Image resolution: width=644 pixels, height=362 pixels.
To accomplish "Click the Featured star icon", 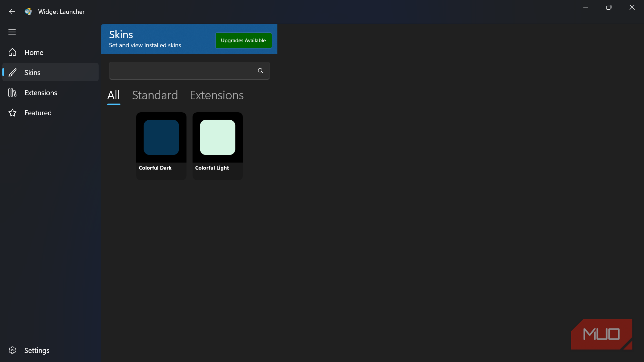I will pyautogui.click(x=12, y=113).
